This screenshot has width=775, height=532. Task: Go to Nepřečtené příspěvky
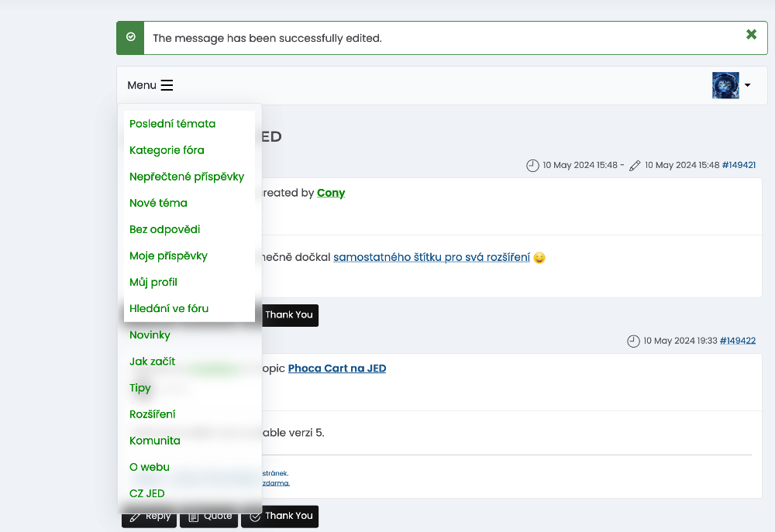[x=186, y=177]
